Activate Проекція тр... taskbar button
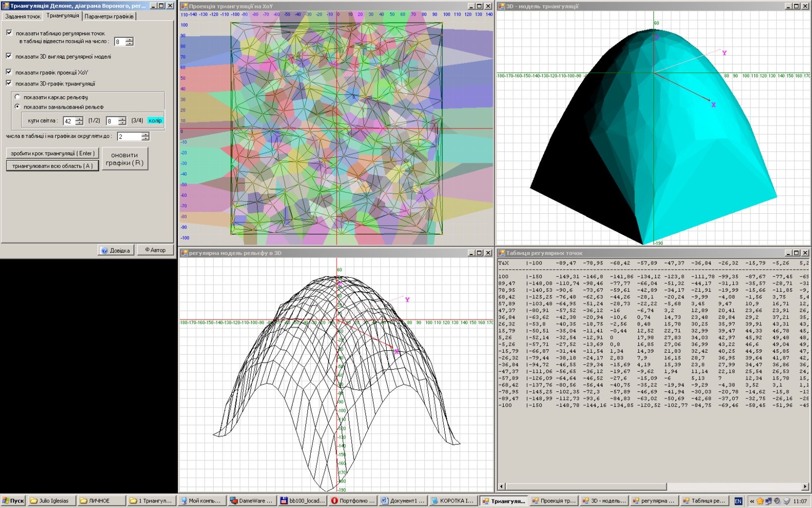Viewport: 812px width, 508px height. click(554, 501)
